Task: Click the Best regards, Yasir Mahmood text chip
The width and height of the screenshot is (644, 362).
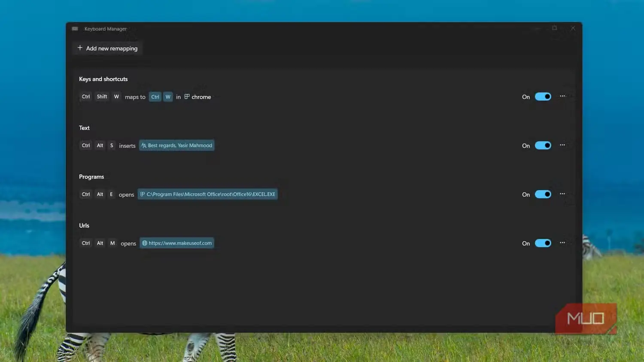Action: (x=176, y=146)
